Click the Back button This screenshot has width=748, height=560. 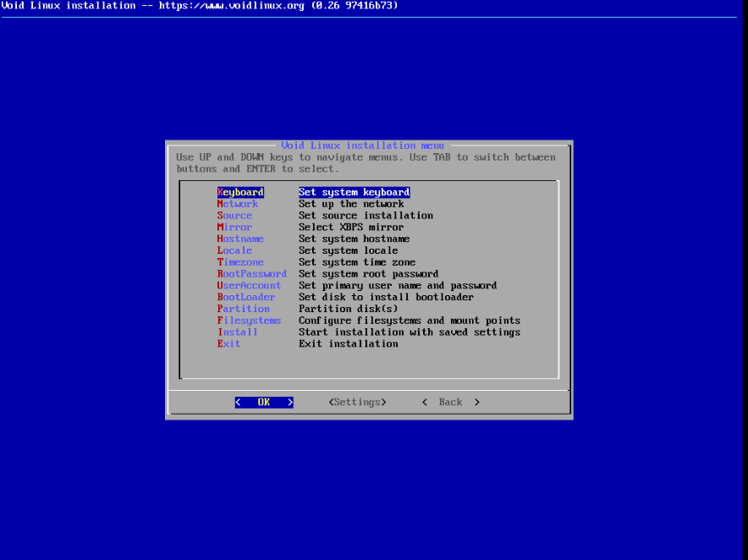(450, 402)
